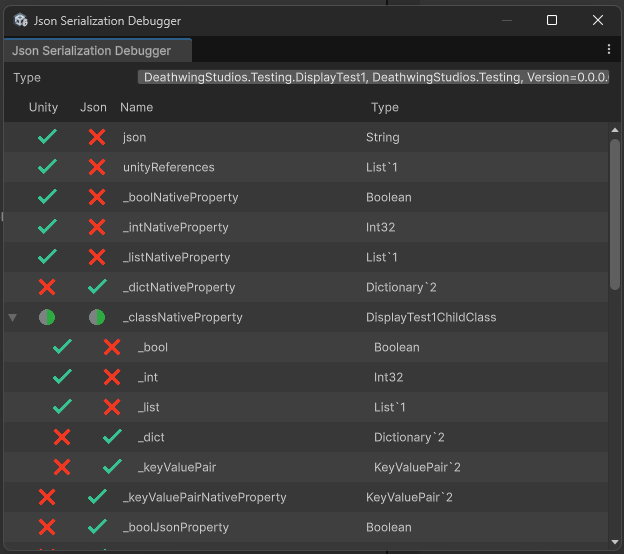This screenshot has width=624, height=554.
Task: Click Json red cross for child _int row
Action: click(x=112, y=377)
